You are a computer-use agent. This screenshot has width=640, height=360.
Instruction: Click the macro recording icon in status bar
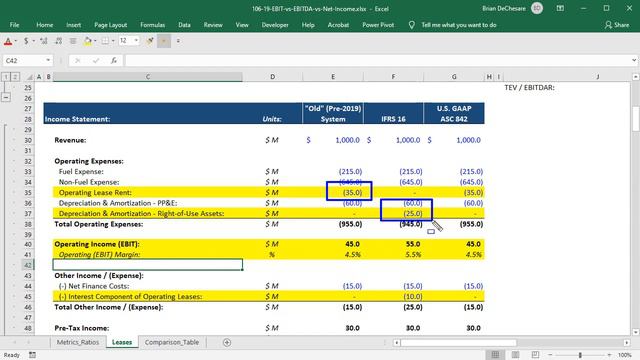(x=32, y=355)
